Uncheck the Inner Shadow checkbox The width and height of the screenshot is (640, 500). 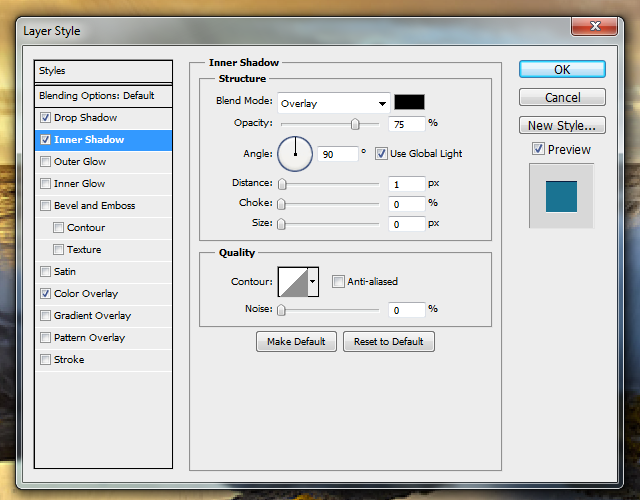coord(45,140)
